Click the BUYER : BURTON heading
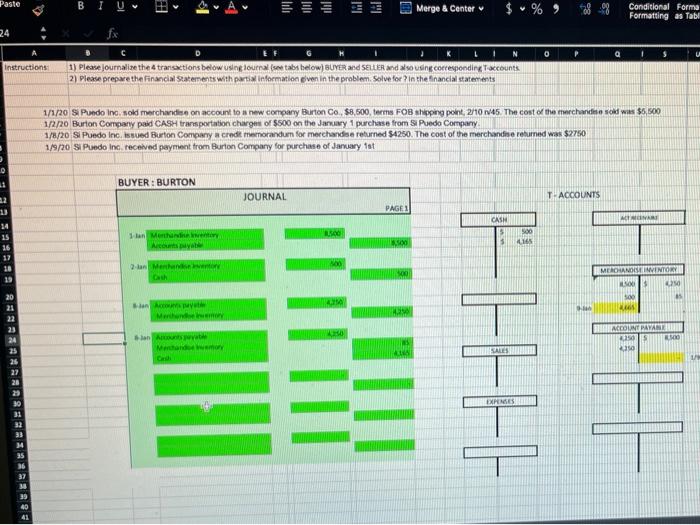Screen dimensions: 700x525 [x=157, y=182]
